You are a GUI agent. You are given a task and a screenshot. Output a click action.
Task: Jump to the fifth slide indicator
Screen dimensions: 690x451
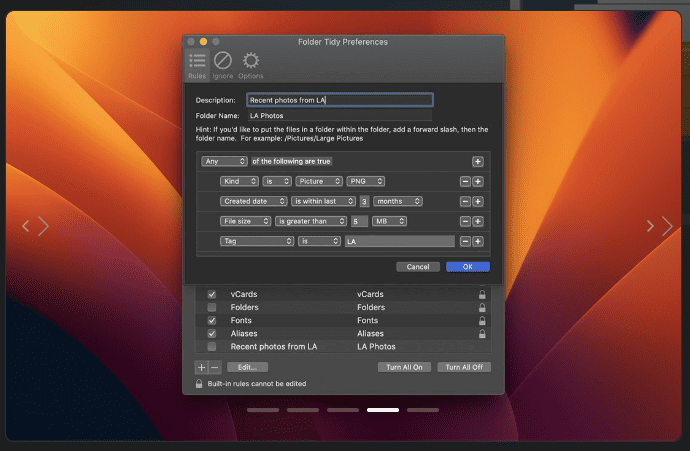click(x=423, y=410)
